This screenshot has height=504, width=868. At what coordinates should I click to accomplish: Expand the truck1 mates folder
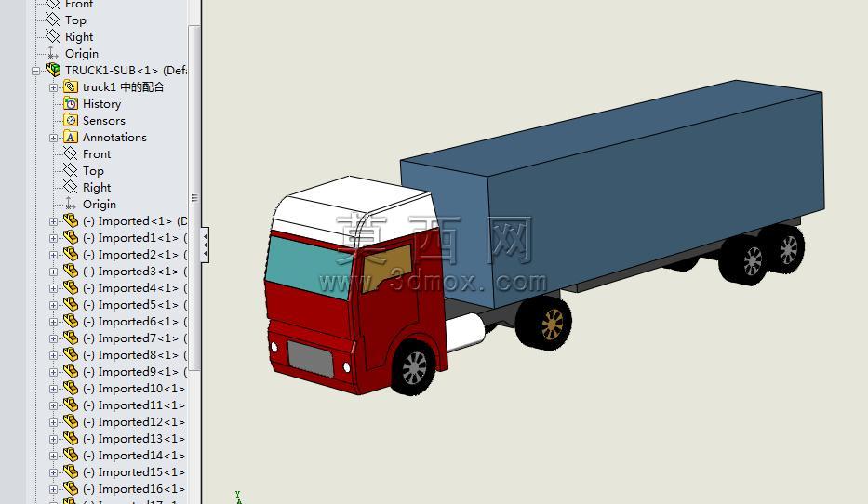(53, 87)
